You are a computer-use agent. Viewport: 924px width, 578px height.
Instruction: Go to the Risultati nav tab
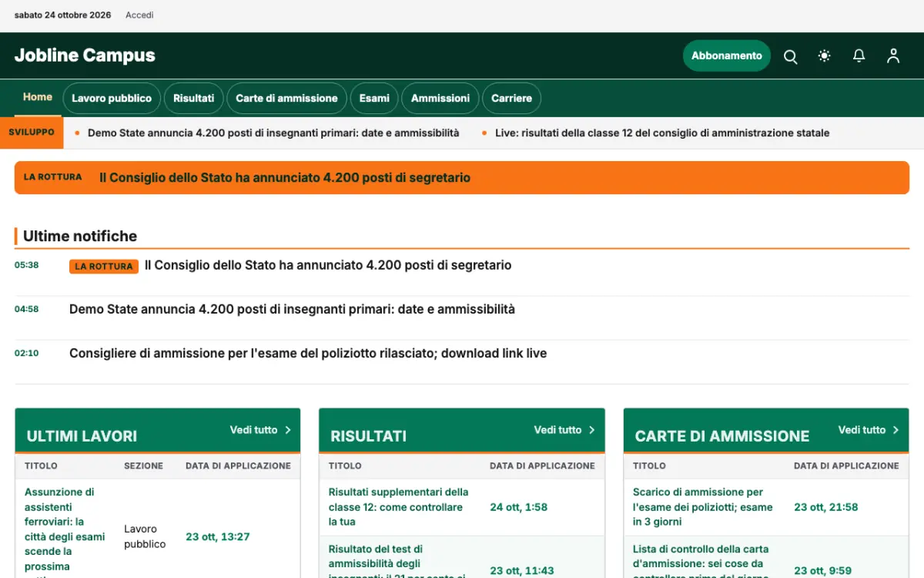[194, 99]
